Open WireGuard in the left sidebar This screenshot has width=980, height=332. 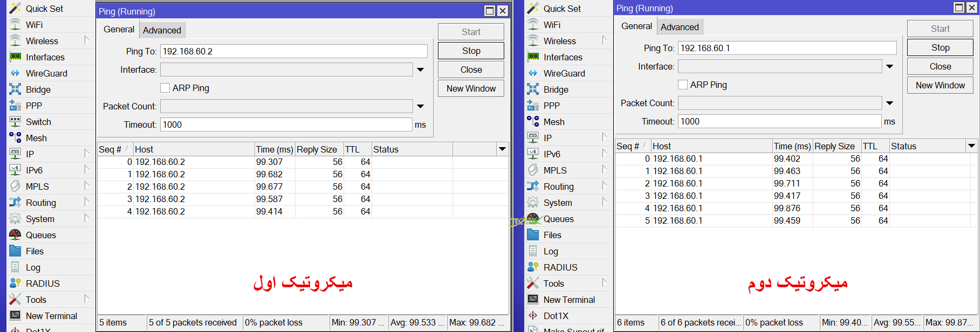click(46, 73)
